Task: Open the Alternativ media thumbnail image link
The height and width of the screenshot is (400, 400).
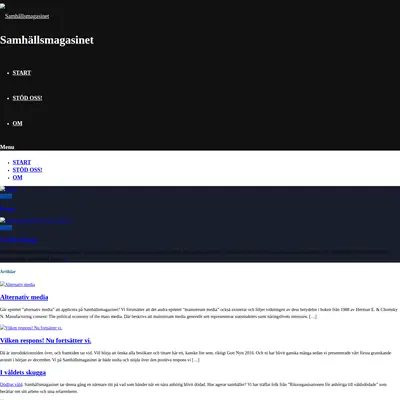Action: point(17,284)
